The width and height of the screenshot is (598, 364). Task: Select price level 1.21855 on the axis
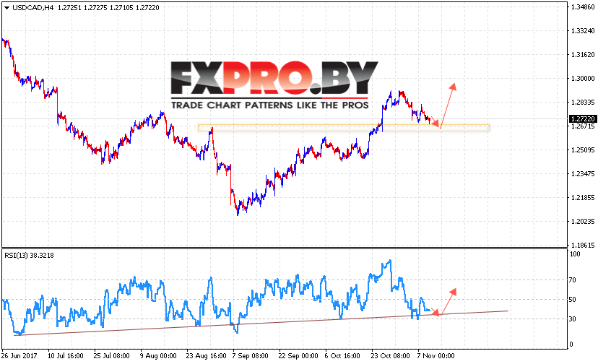583,198
